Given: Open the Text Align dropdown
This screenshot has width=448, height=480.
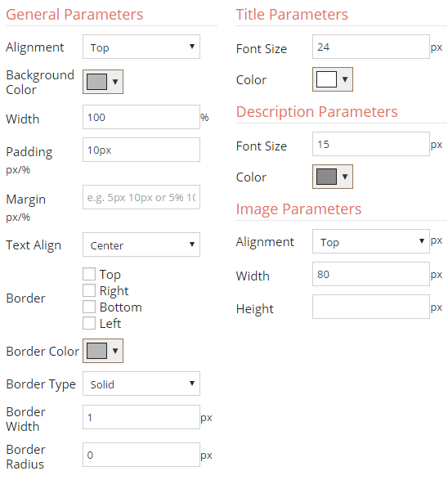Looking at the screenshot, I should (141, 244).
